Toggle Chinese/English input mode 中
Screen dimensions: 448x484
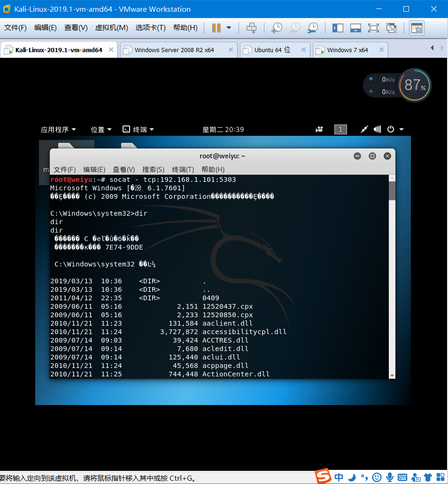pyautogui.click(x=339, y=477)
